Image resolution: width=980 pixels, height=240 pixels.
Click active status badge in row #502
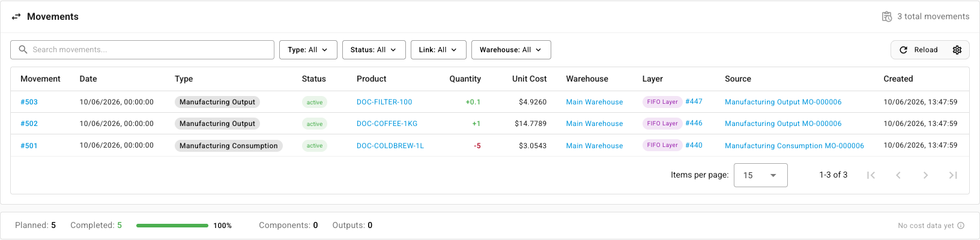(315, 124)
